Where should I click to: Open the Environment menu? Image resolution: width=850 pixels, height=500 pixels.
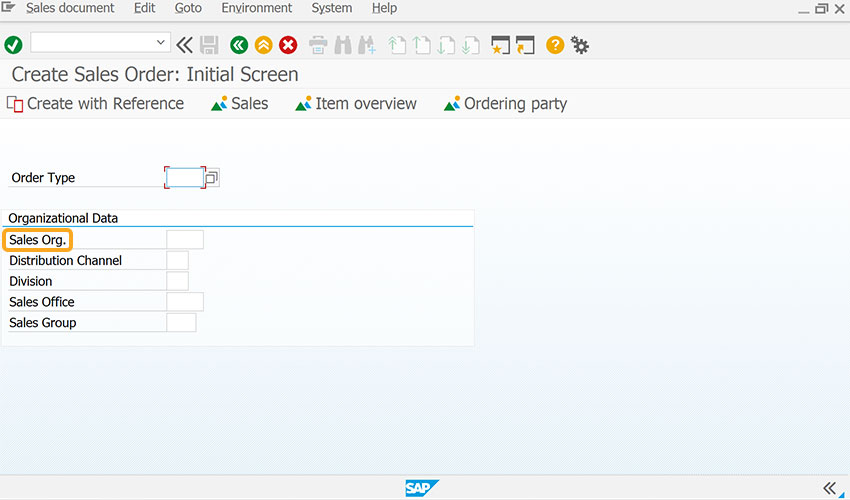pyautogui.click(x=256, y=8)
